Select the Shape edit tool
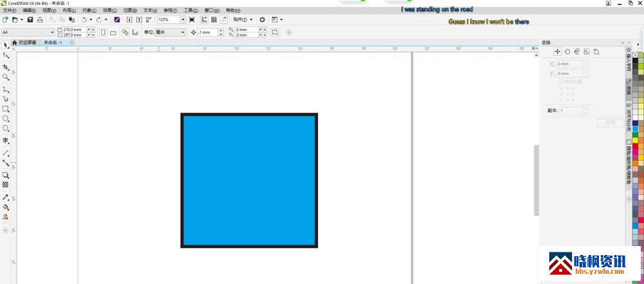Screen dimensions: 644x284 coord(5,55)
